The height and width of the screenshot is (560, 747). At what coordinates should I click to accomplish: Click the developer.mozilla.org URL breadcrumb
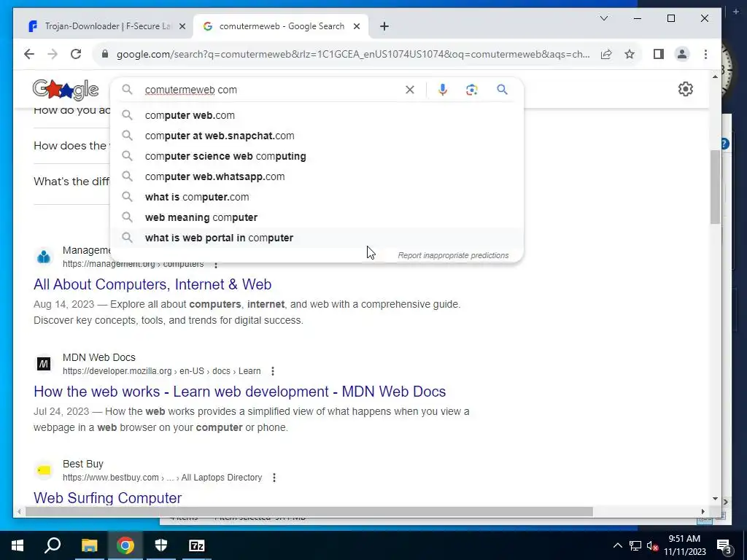pyautogui.click(x=161, y=371)
